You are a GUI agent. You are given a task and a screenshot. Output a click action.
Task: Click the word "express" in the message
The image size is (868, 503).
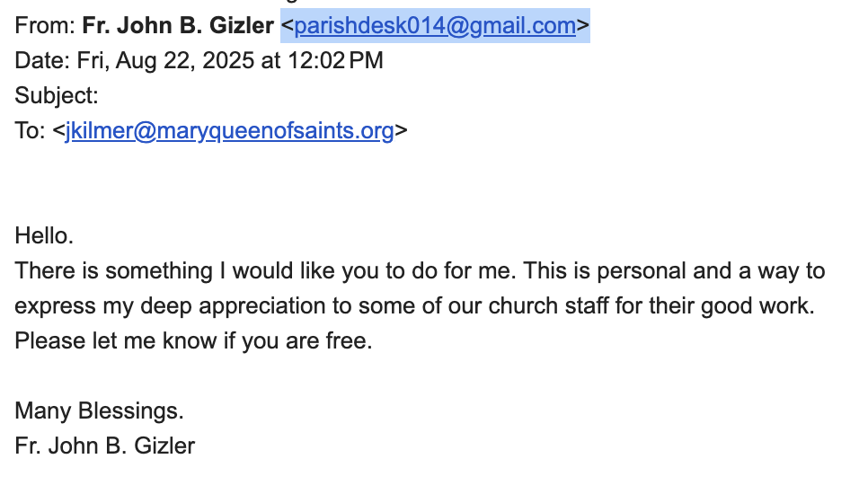coord(52,306)
